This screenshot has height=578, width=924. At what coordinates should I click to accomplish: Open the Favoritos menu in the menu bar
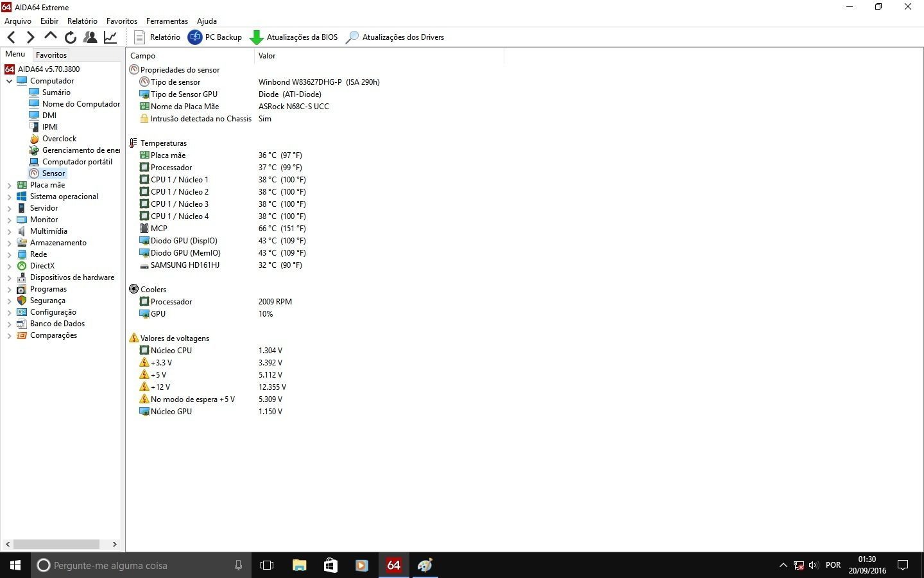tap(122, 21)
